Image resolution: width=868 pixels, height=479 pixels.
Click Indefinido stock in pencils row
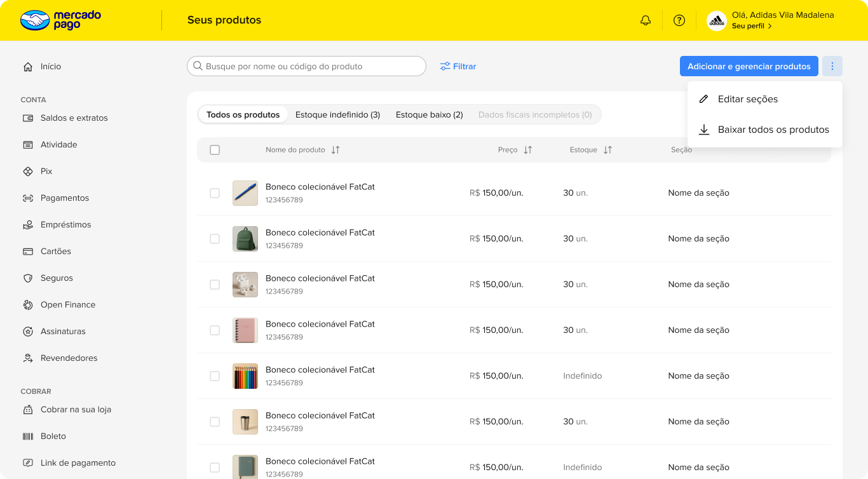pyautogui.click(x=583, y=376)
